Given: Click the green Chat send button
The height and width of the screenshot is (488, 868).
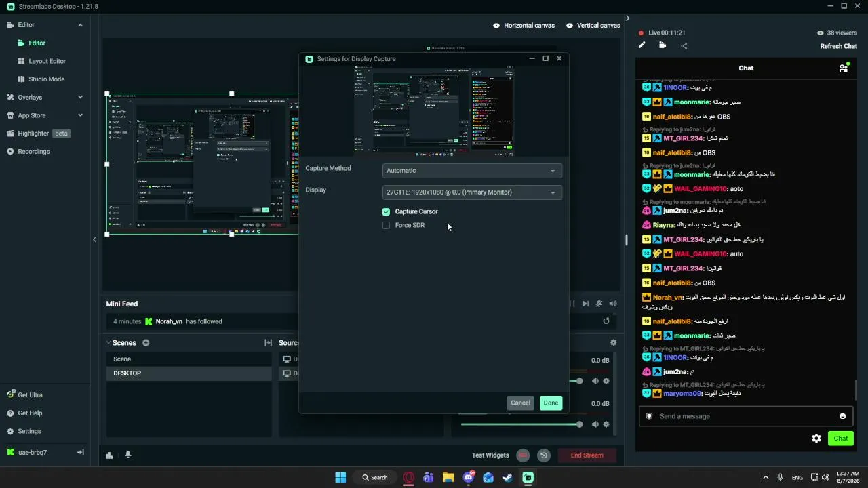Looking at the screenshot, I should 841,439.
